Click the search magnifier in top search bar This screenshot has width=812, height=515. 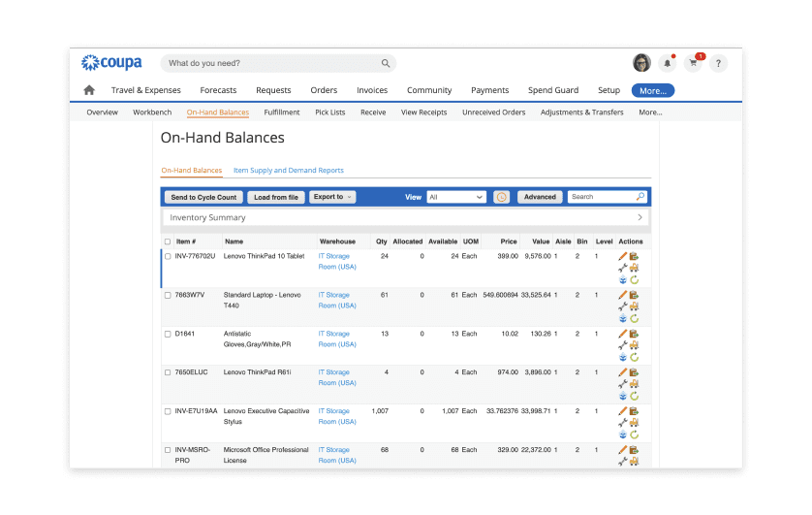coord(386,63)
